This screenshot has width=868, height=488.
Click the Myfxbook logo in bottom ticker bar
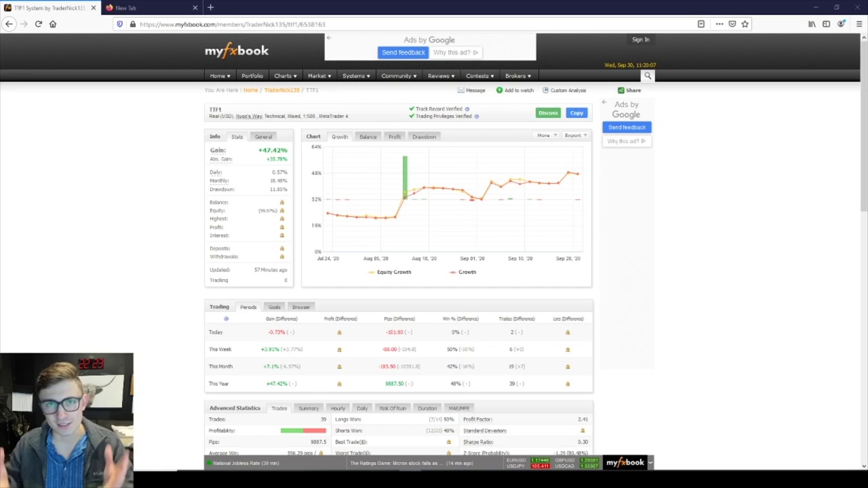coord(625,462)
